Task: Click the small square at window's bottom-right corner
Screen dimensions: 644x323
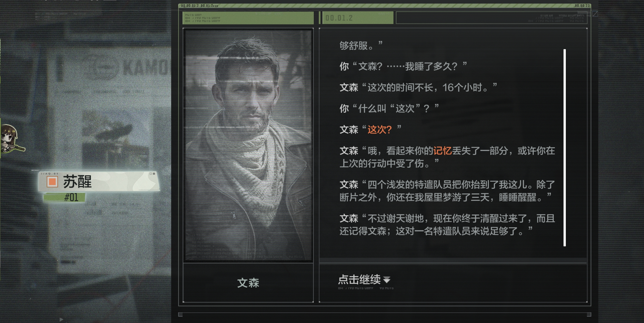Action: pyautogui.click(x=589, y=314)
